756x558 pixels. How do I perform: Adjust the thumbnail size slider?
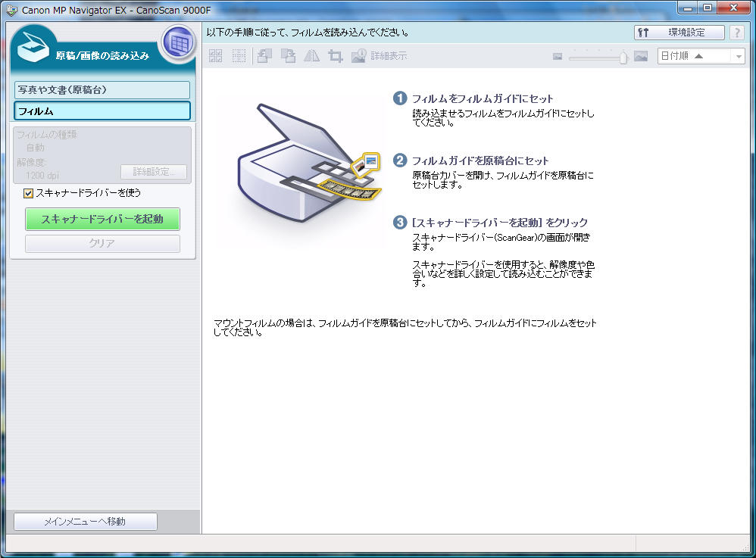click(x=623, y=58)
